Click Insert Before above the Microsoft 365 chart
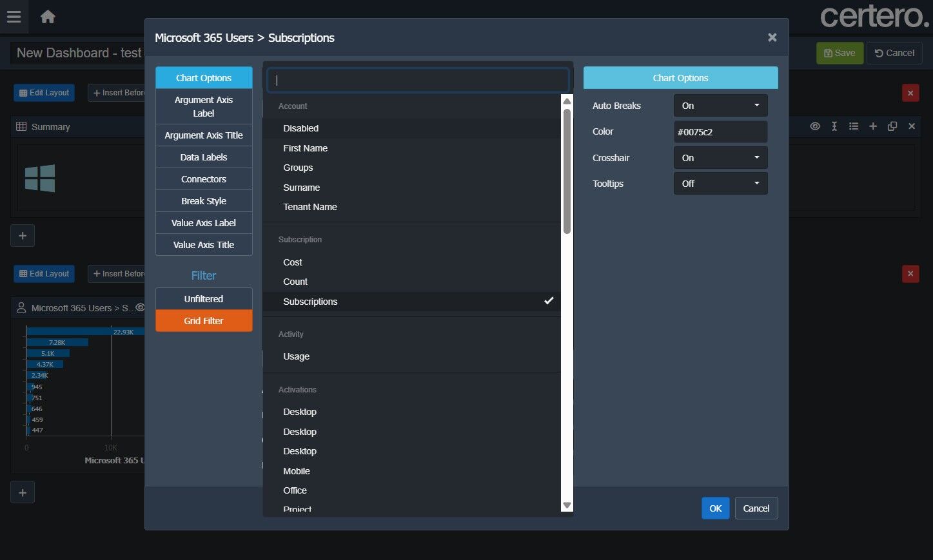 [117, 274]
